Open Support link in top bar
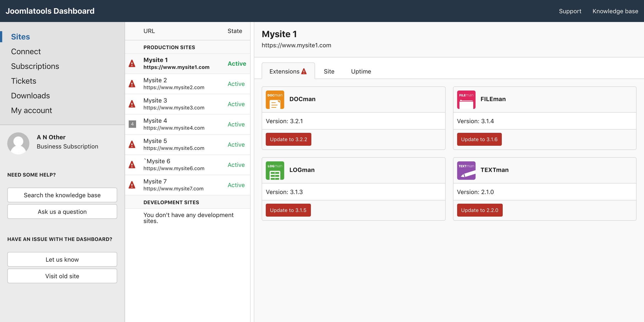644x322 pixels. [570, 11]
